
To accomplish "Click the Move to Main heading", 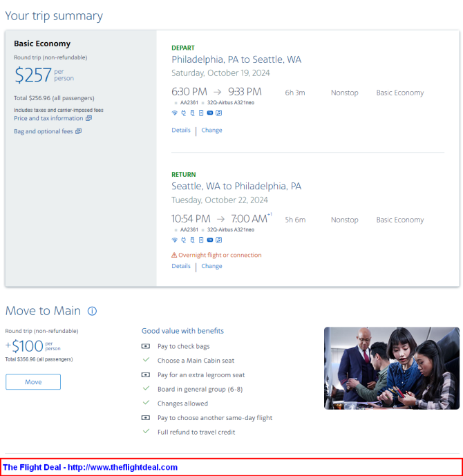I will tap(43, 311).
